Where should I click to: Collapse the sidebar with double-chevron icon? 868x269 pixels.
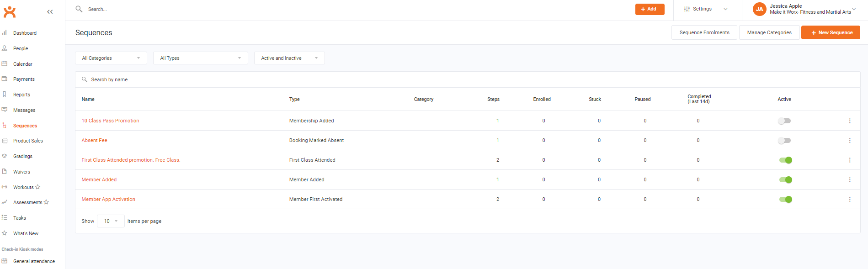point(50,12)
